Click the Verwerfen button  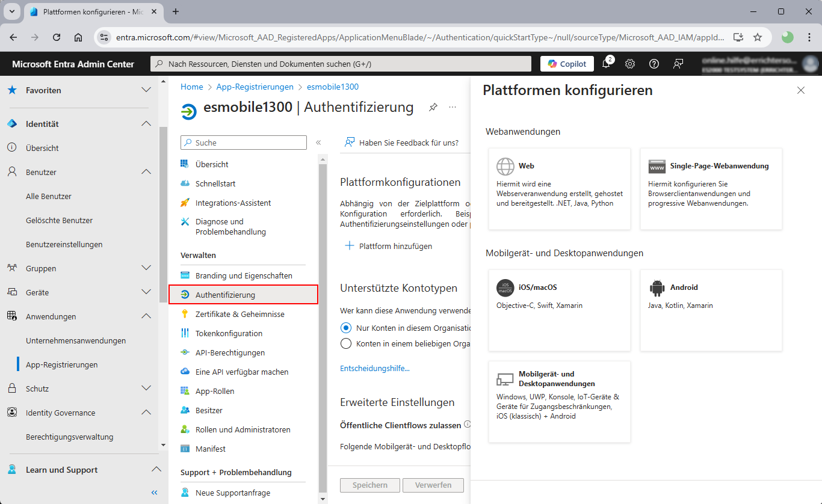433,485
